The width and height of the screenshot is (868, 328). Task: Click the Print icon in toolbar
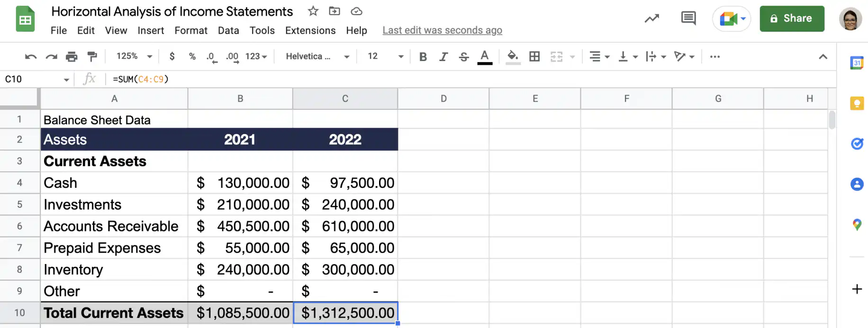tap(72, 57)
